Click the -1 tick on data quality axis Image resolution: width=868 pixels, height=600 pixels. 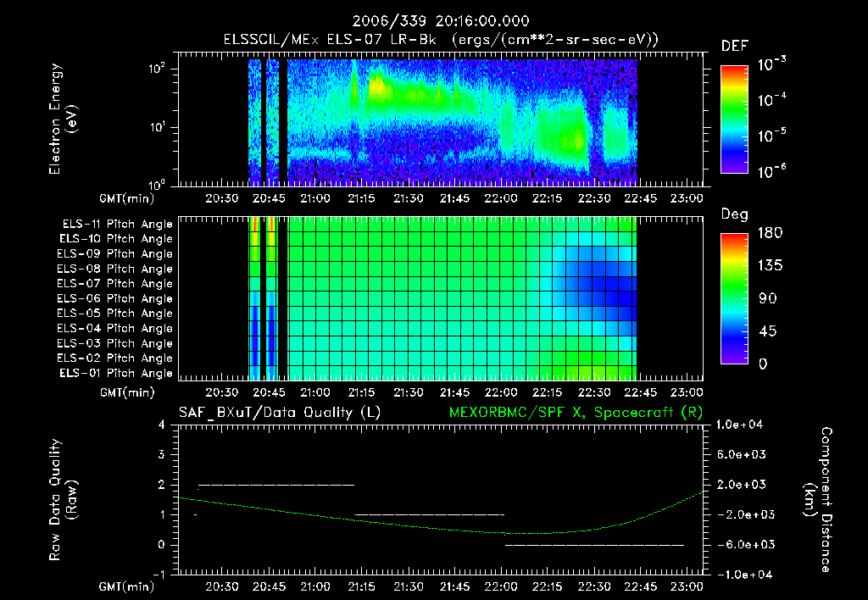pyautogui.click(x=159, y=575)
